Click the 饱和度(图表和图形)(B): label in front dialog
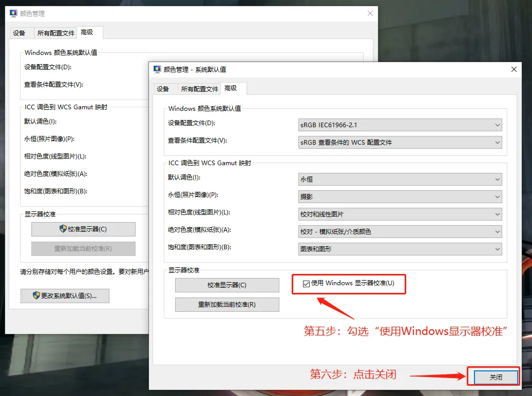Image resolution: width=532 pixels, height=396 pixels. pos(199,247)
